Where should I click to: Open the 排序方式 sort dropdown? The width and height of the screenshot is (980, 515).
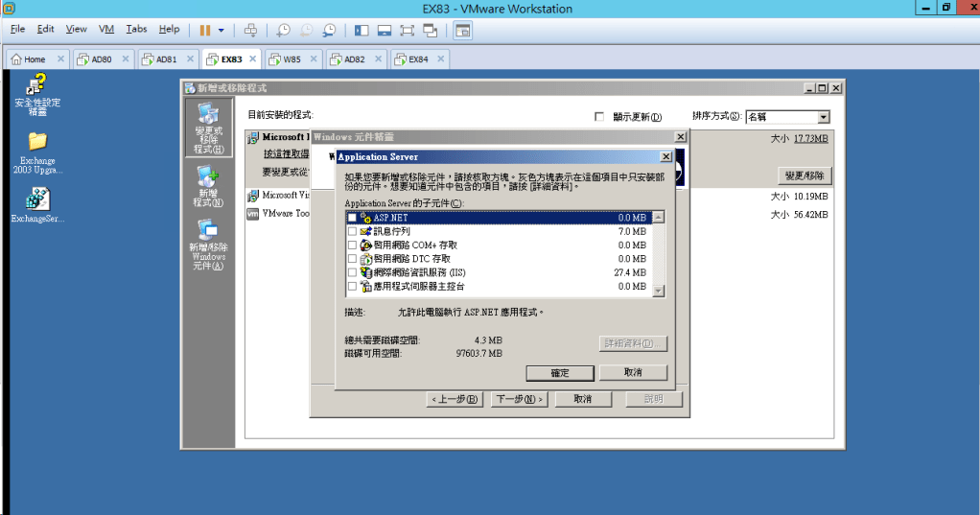pos(823,117)
